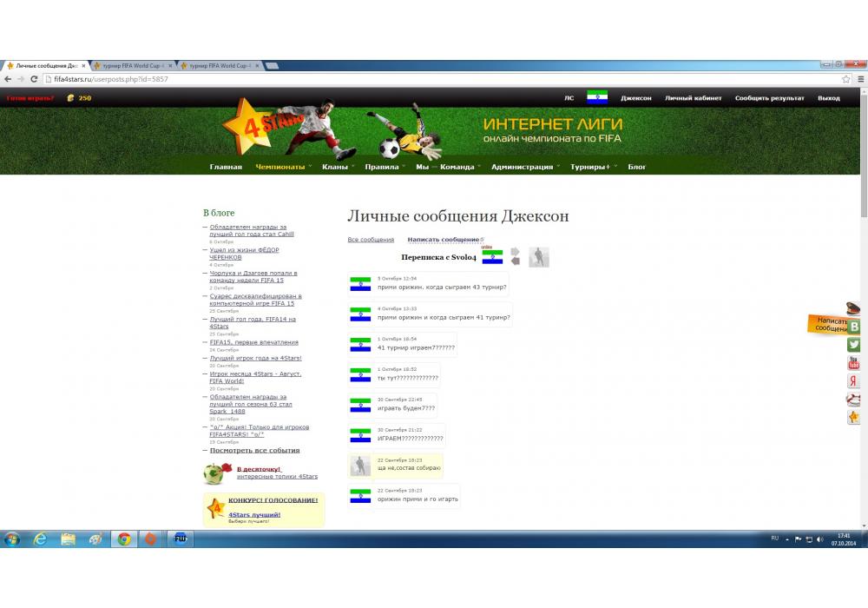Expand the Чемпионаты menu
The image size is (868, 608).
pyautogui.click(x=280, y=167)
